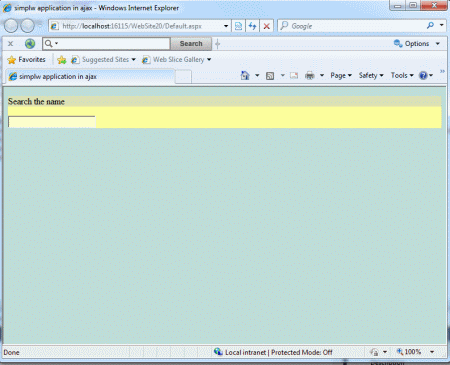Open the Page menu

[341, 76]
